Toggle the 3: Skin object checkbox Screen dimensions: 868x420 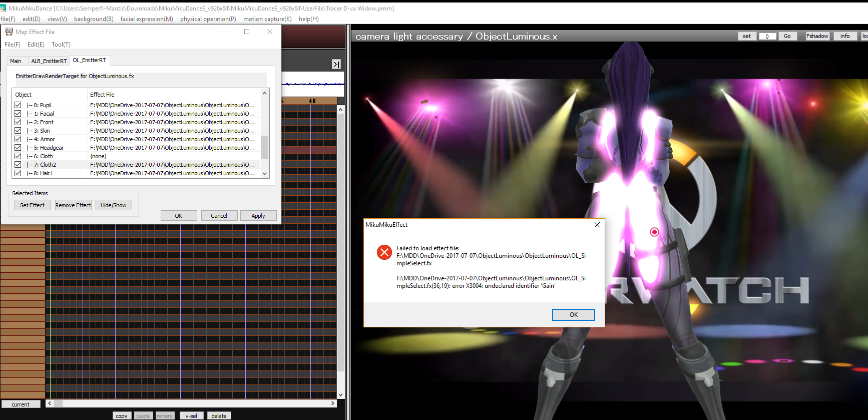18,131
